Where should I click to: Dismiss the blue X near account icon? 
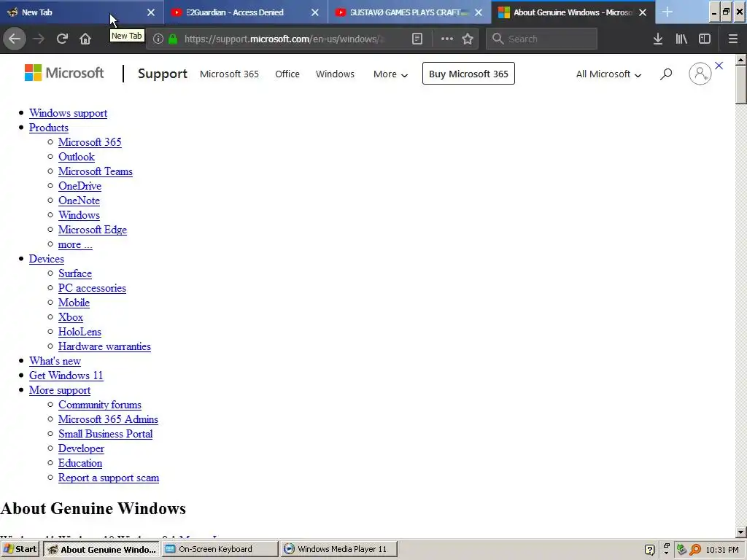[x=719, y=66]
